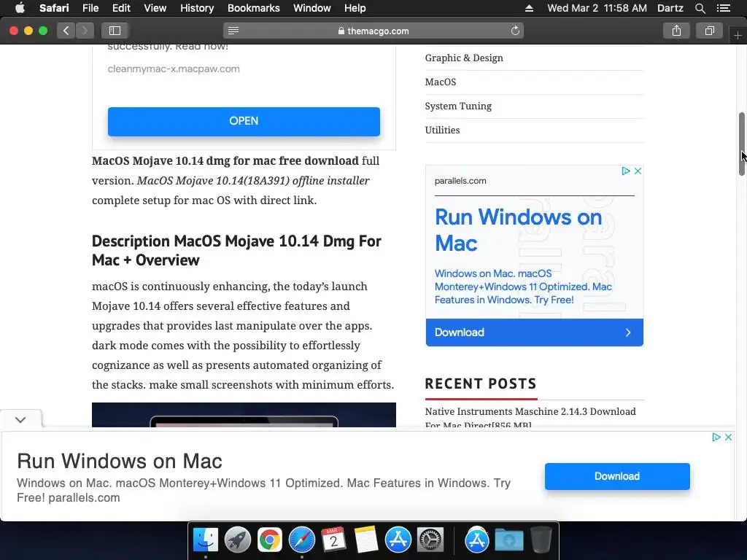Open Launchpad from the Dock
The width and height of the screenshot is (747, 560).
pos(238,540)
